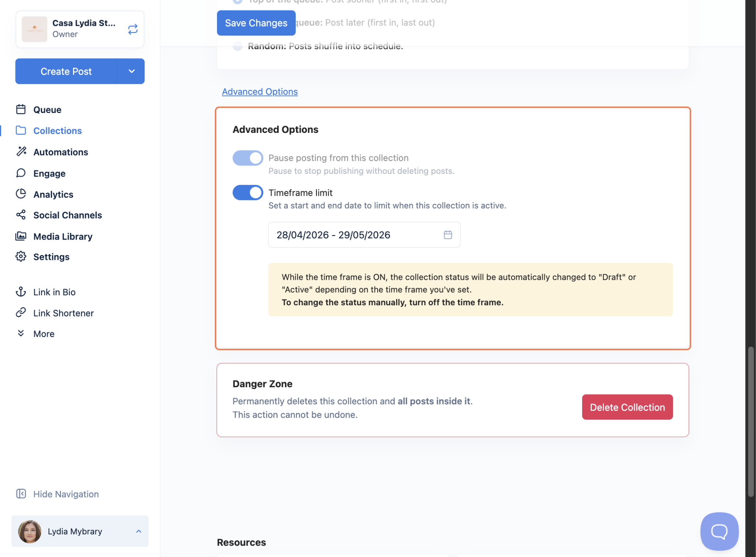Screen dimensions: 756x557
Task: Expand More navigation items
Action: [44, 334]
